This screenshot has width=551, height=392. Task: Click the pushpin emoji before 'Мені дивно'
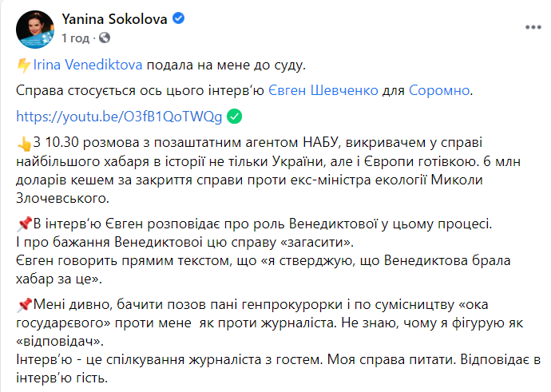pyautogui.click(x=24, y=305)
